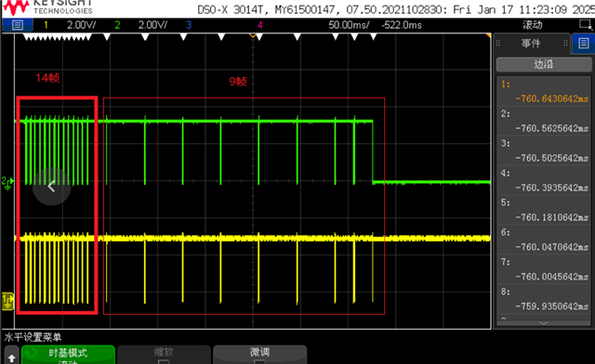Open the 边沿 edge type selector
Screen dimensions: 595x364
point(544,64)
